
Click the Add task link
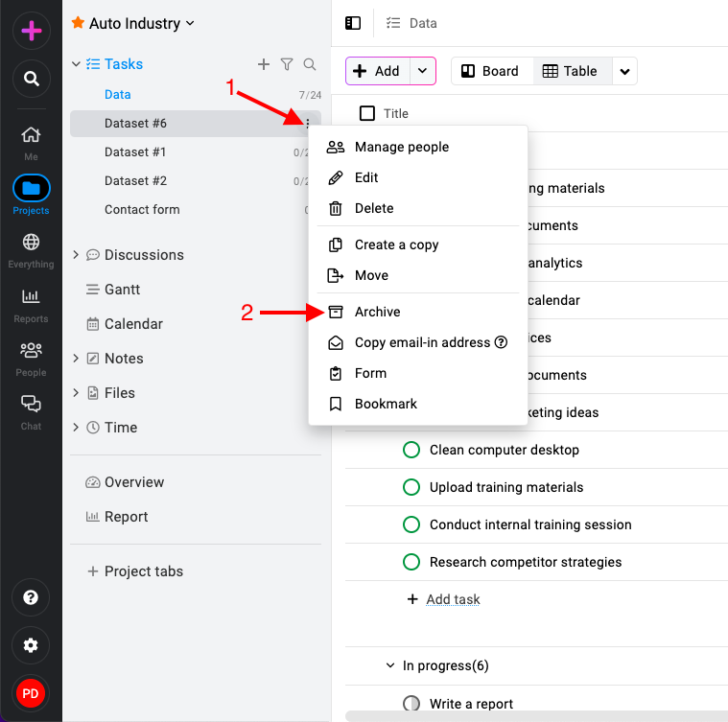click(453, 599)
